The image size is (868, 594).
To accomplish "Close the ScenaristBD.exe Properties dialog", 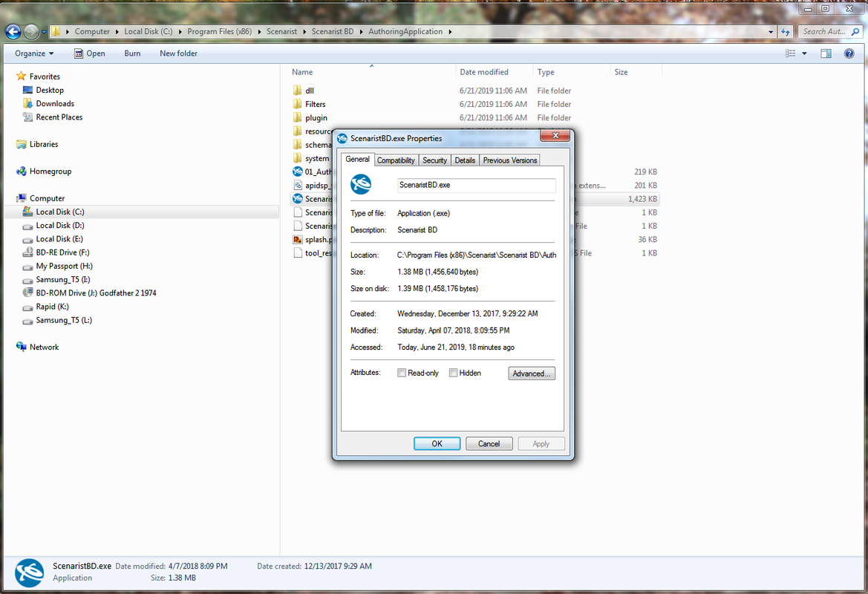I will [x=555, y=136].
